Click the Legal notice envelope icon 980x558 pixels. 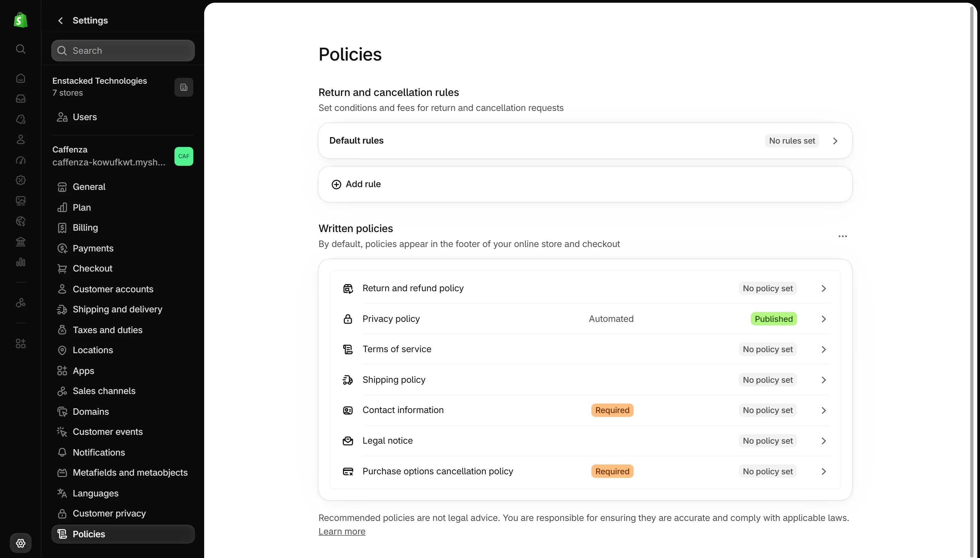click(348, 441)
